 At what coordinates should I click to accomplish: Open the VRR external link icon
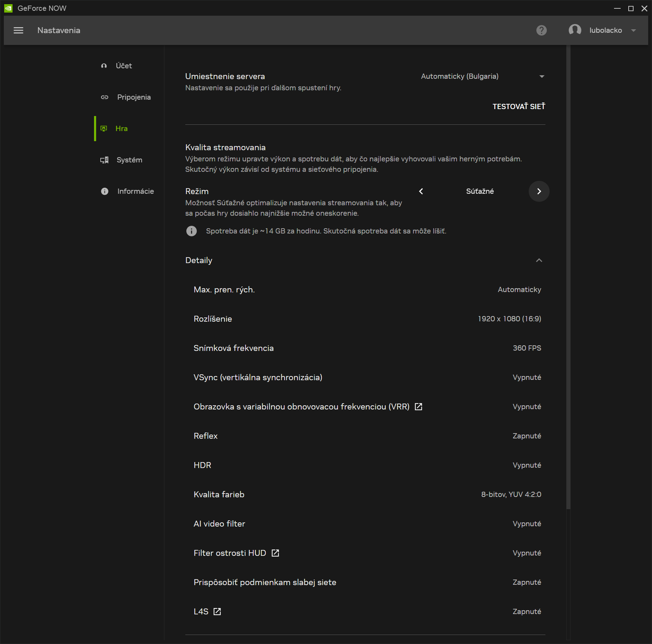point(418,407)
